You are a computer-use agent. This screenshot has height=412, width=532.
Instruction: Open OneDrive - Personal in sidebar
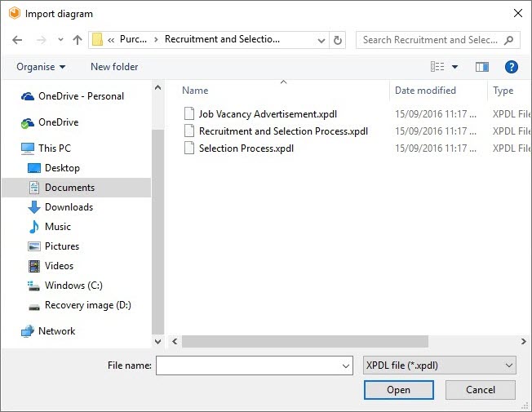point(81,96)
